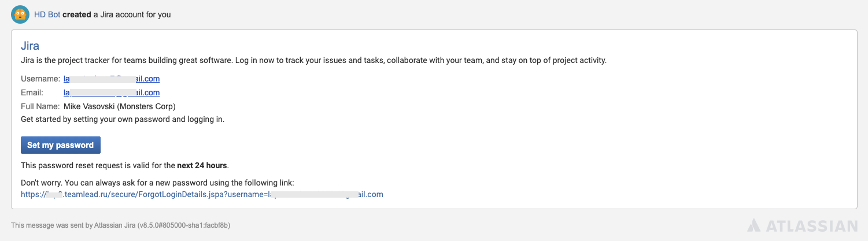Click the 'Get started by setting' sentence
868x241 pixels.
122,120
